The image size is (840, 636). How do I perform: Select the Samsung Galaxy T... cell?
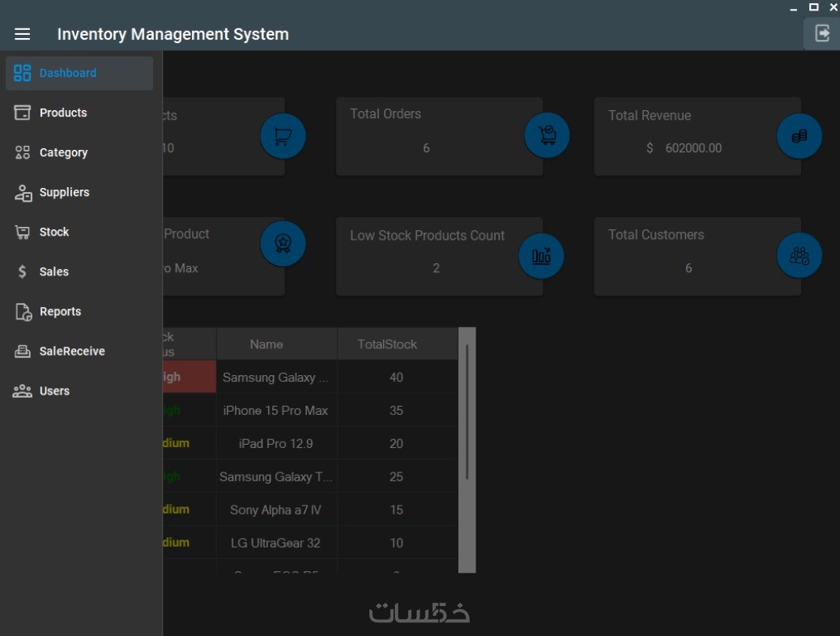(275, 477)
